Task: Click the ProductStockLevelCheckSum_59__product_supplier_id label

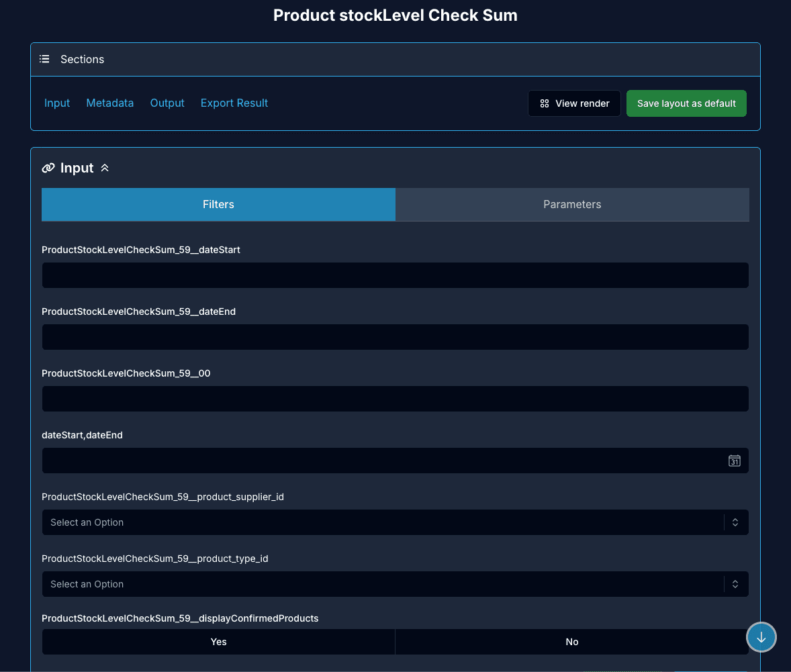Action: 162,497
